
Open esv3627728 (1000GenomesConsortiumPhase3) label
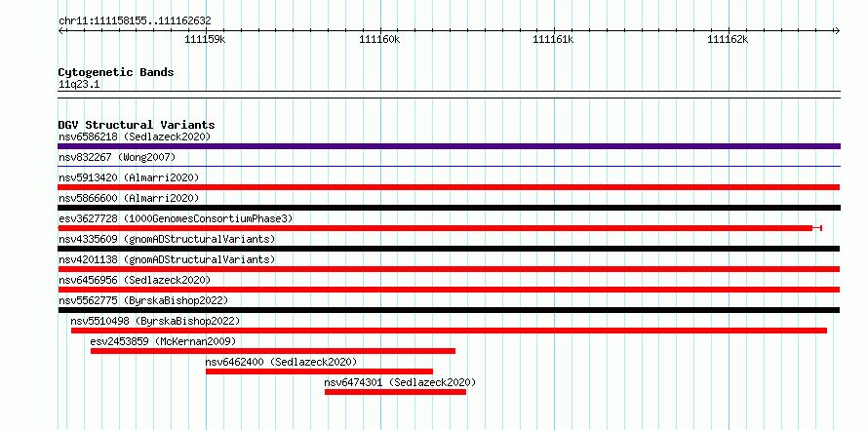coord(176,218)
